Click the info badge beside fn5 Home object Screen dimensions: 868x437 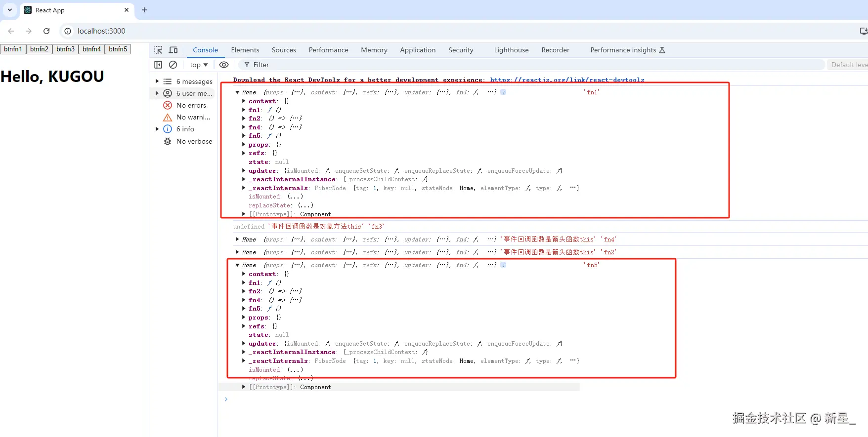click(x=503, y=265)
